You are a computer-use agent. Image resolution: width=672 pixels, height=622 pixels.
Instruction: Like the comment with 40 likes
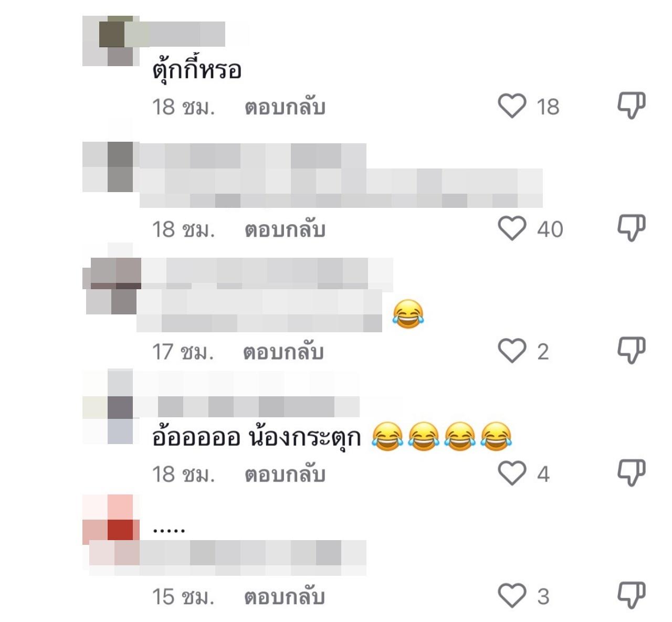point(512,228)
